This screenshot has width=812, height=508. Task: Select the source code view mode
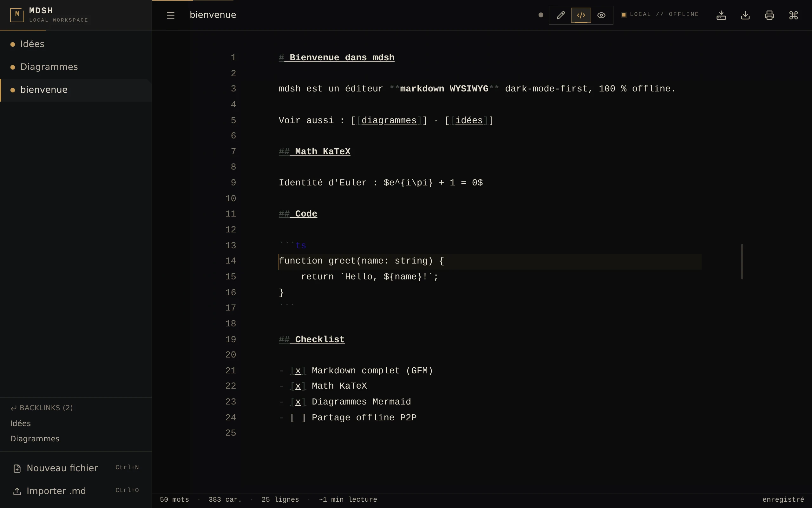[581, 15]
